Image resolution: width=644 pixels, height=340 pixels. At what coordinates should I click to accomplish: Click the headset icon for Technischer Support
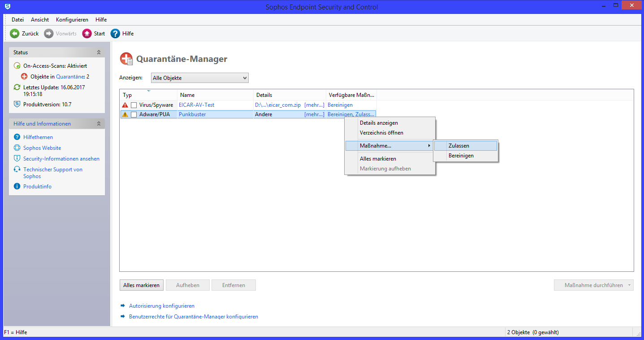[x=17, y=170]
